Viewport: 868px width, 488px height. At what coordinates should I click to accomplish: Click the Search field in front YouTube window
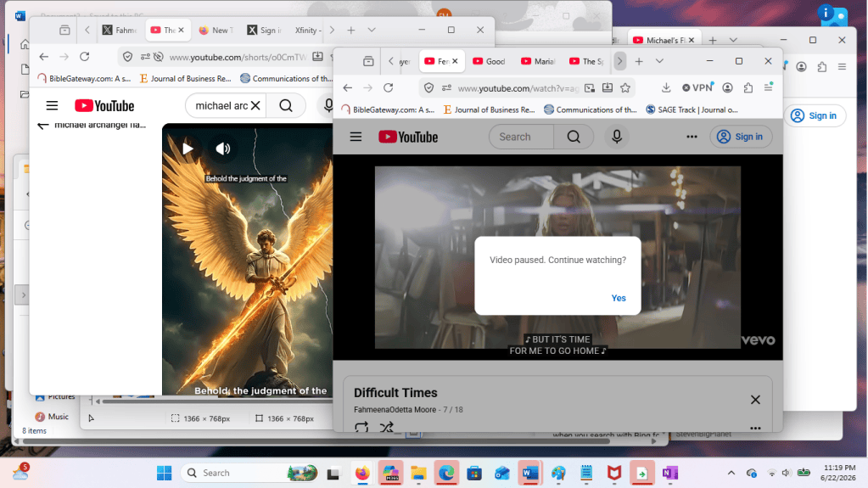pos(521,137)
